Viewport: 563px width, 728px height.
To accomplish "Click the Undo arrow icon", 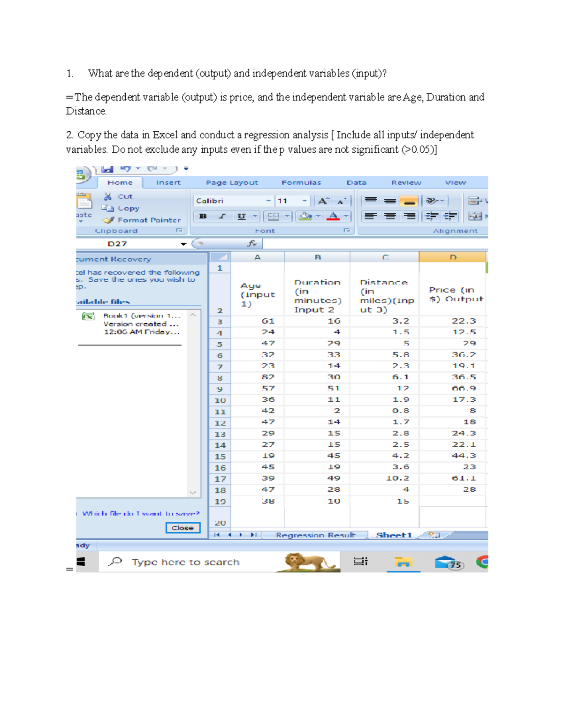I will click(x=125, y=168).
